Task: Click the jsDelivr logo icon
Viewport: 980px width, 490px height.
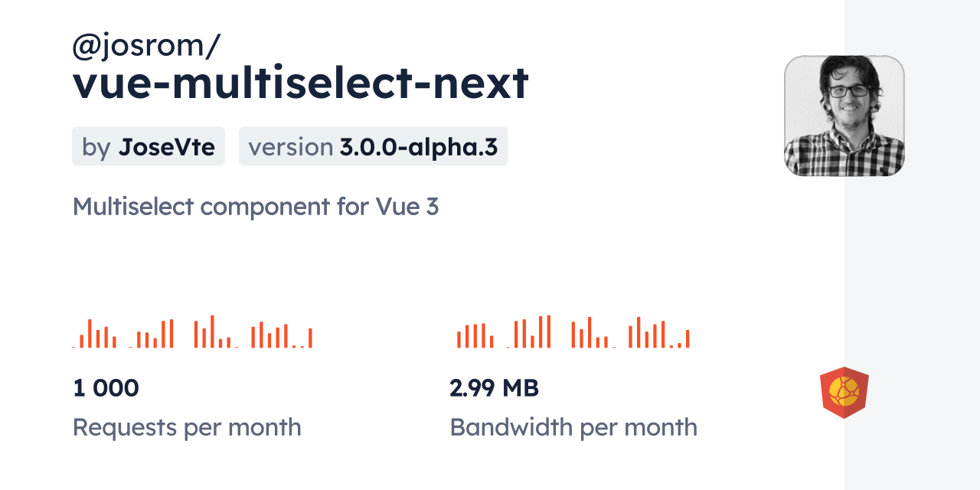Action: point(844,393)
